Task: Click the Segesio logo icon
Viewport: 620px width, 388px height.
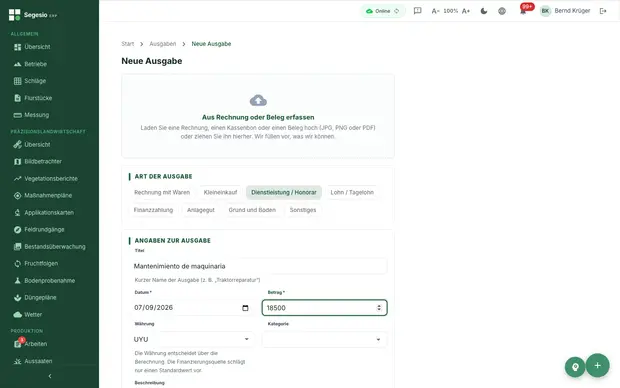Action: (15, 15)
